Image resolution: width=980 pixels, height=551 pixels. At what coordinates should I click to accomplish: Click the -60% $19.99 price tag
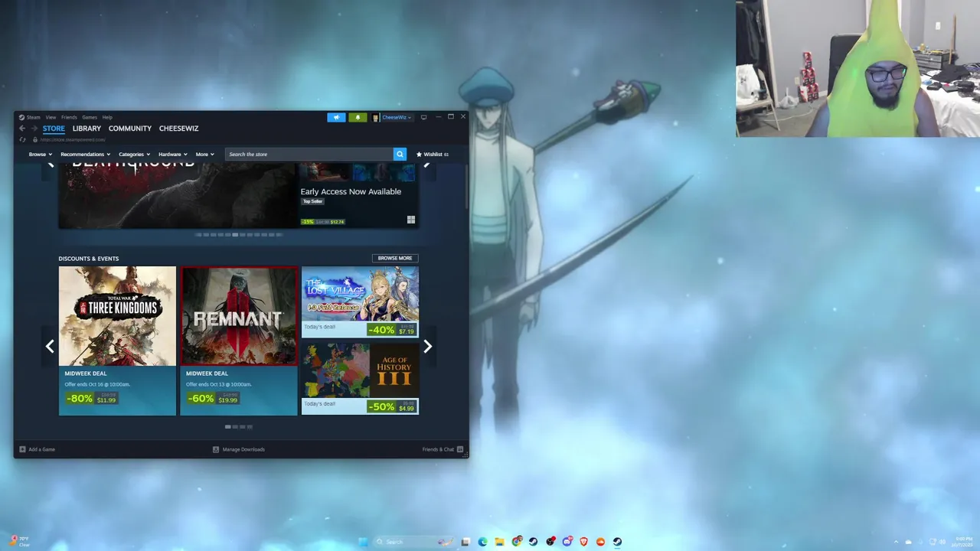point(213,399)
